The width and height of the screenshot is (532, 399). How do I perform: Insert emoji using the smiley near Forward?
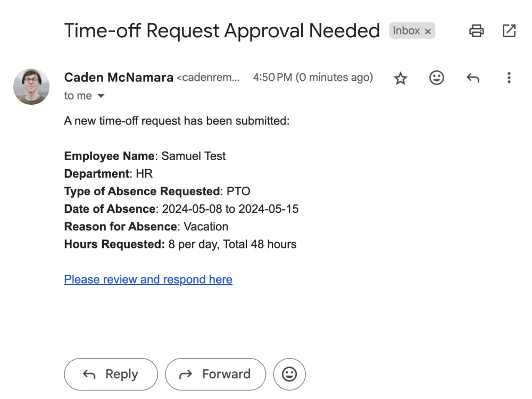[289, 374]
